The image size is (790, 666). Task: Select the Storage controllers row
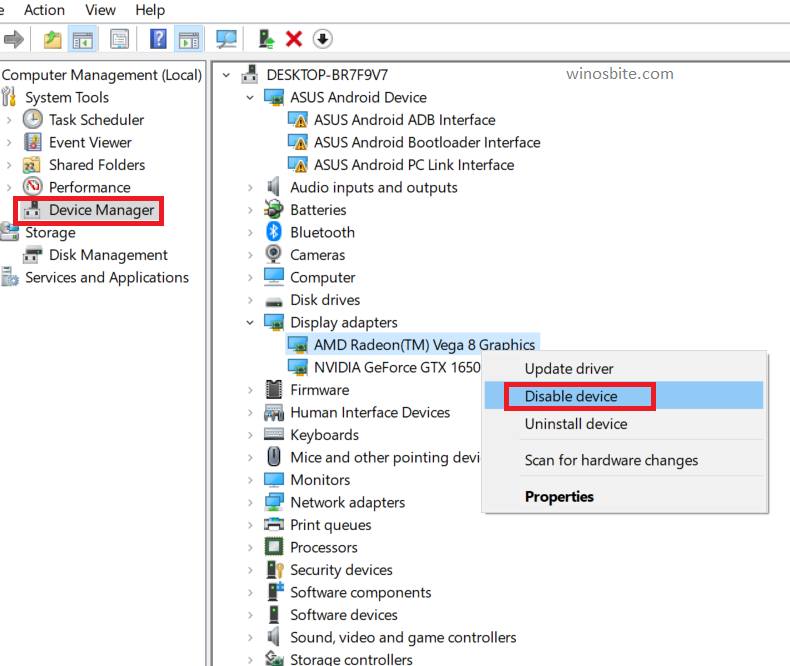pos(351,659)
